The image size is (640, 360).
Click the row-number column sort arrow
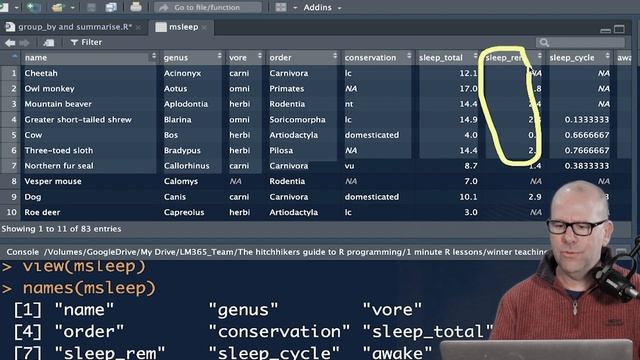pos(15,56)
